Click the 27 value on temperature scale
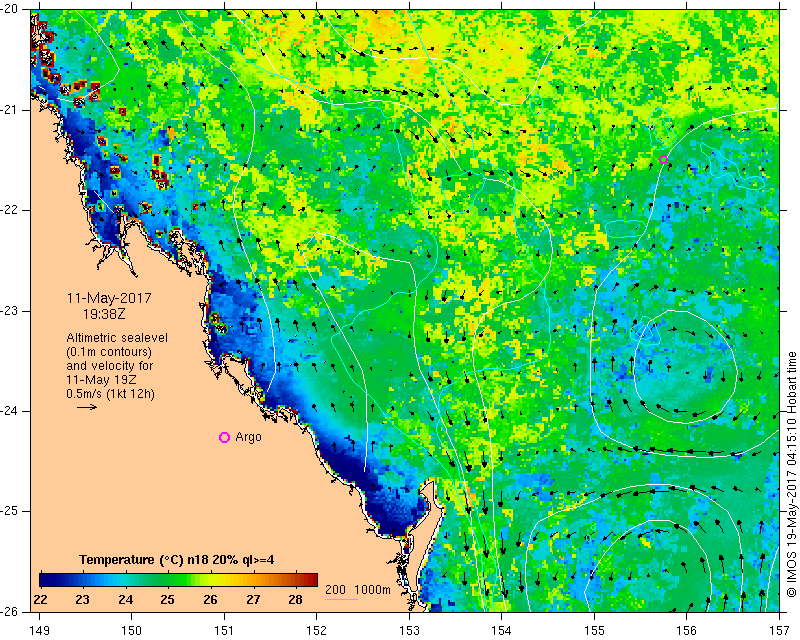Image resolution: width=800 pixels, height=640 pixels. tap(253, 600)
